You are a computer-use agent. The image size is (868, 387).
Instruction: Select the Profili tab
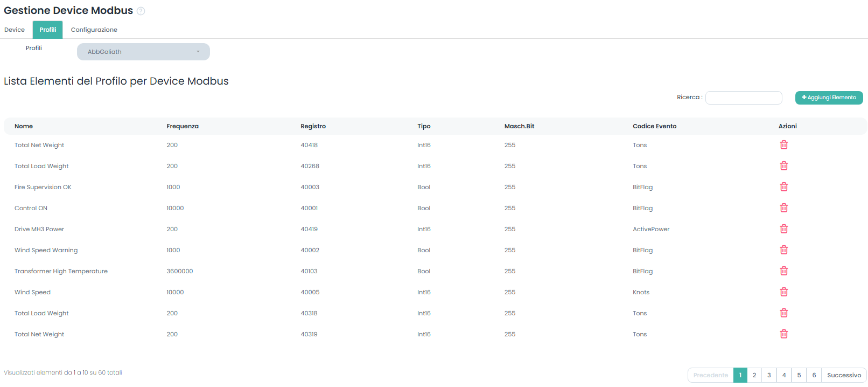[x=47, y=30]
